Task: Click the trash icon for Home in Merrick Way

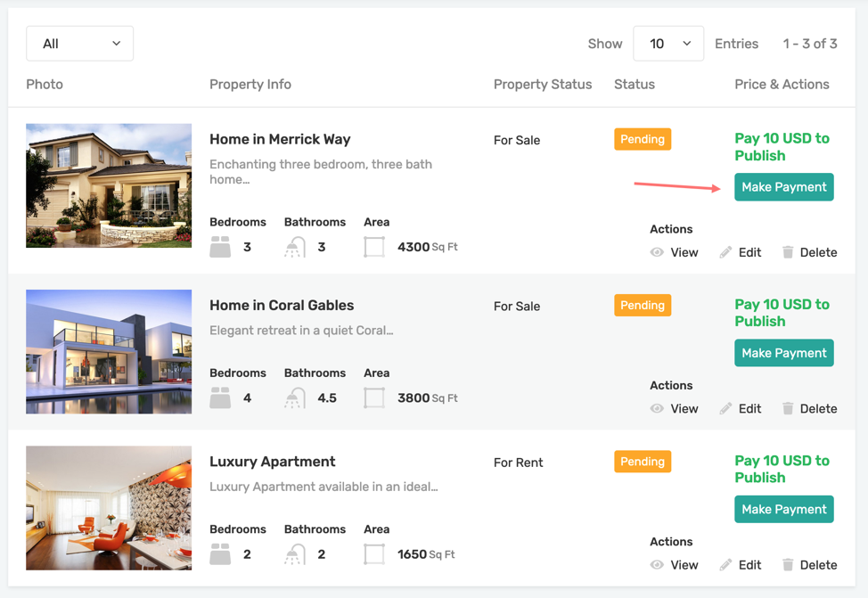Action: [x=788, y=252]
